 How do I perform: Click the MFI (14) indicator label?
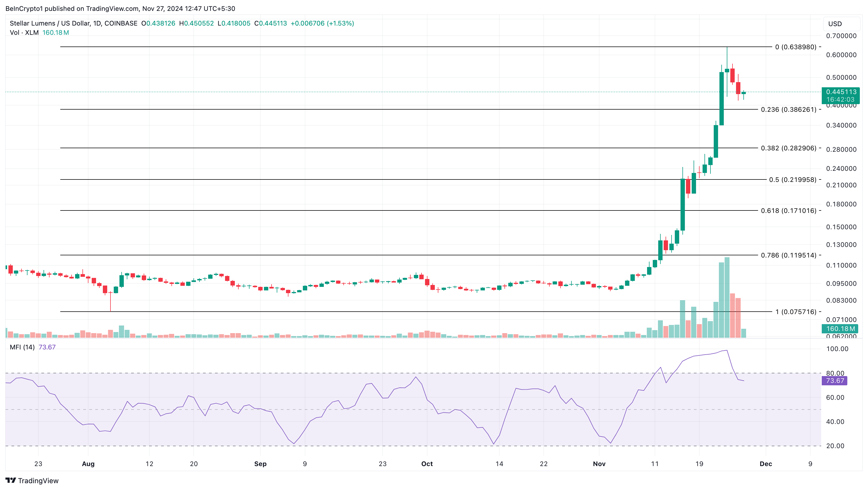[x=22, y=347]
